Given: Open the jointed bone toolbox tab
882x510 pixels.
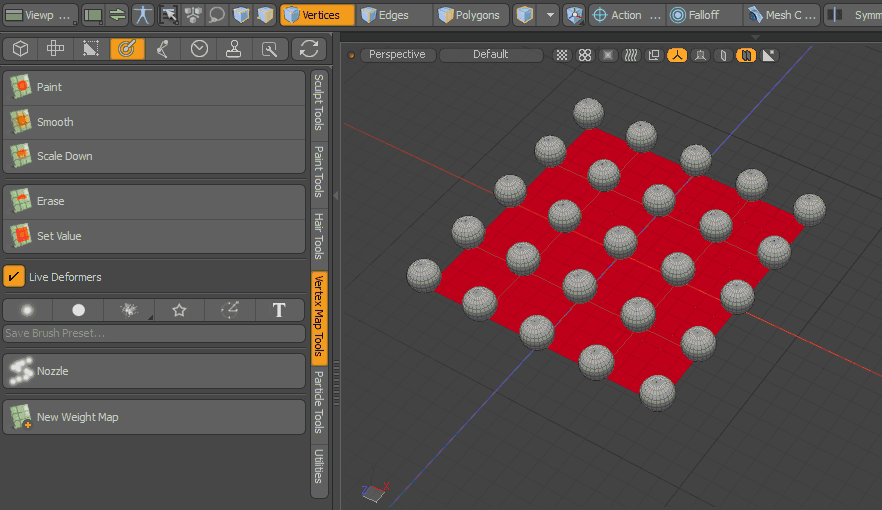Looking at the screenshot, I should point(163,49).
